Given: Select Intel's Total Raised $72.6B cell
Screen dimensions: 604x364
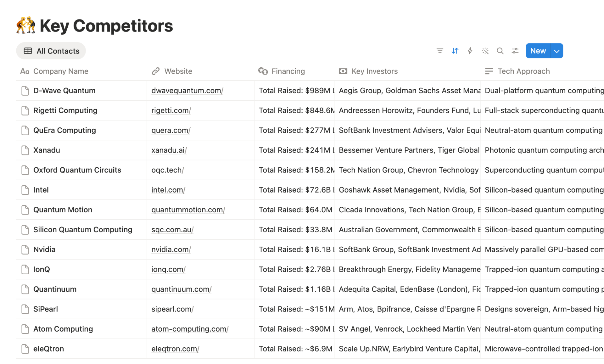Looking at the screenshot, I should point(294,190).
